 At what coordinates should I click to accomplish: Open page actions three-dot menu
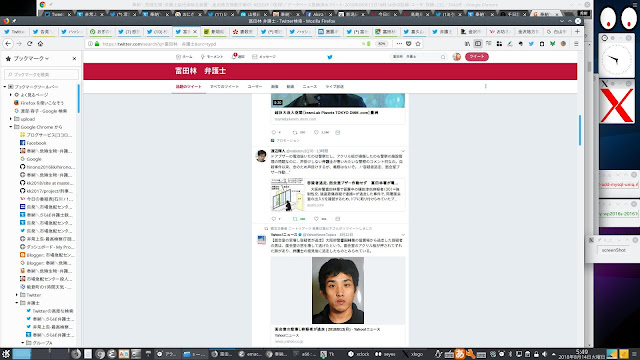399,44
